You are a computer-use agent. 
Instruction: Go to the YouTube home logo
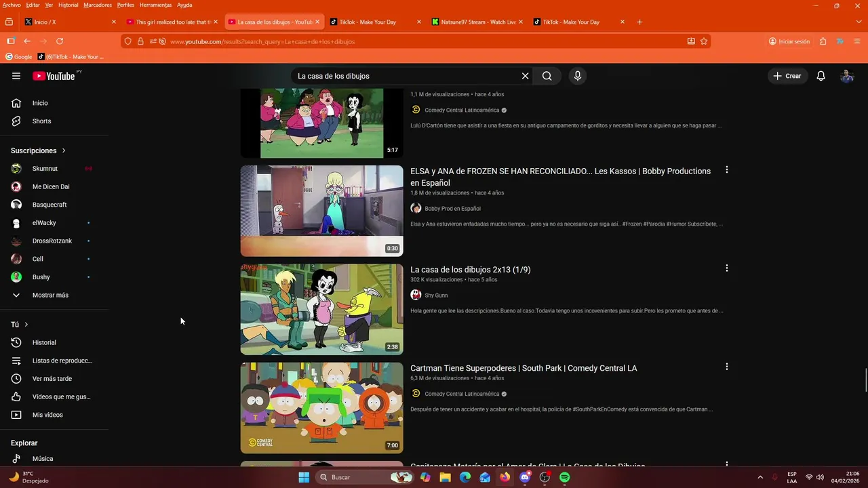[x=54, y=76]
